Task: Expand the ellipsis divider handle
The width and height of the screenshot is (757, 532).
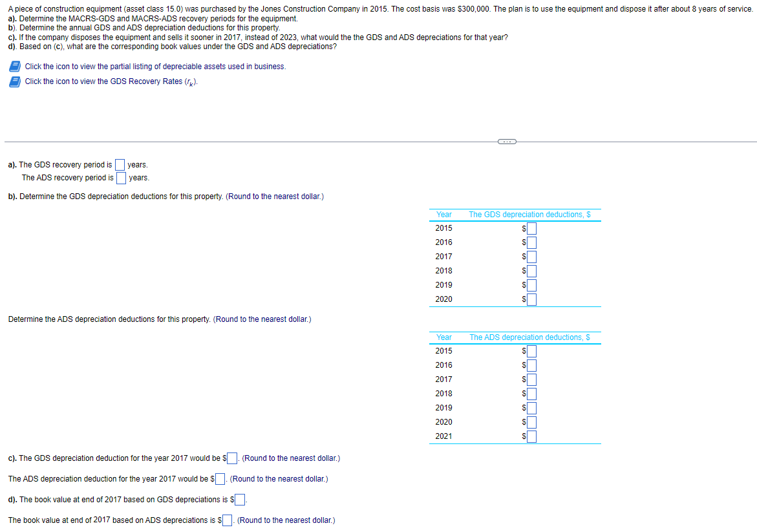Action: coord(507,142)
